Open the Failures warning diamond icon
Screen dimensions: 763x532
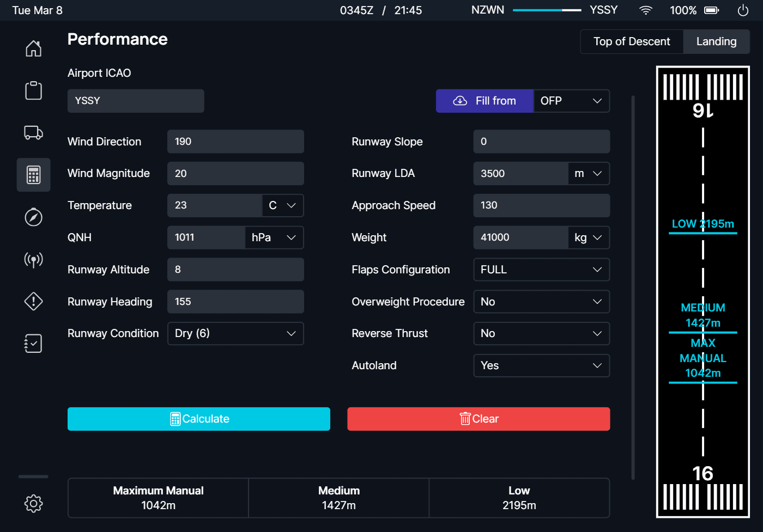(33, 301)
